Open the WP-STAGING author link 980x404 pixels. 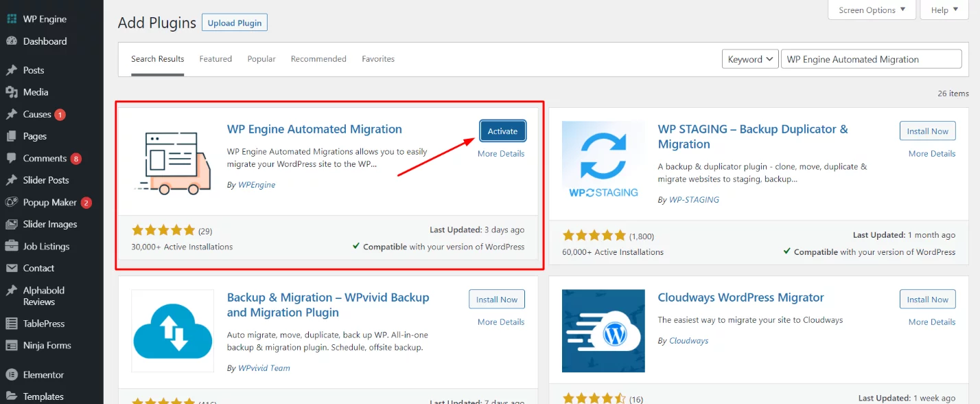point(694,200)
